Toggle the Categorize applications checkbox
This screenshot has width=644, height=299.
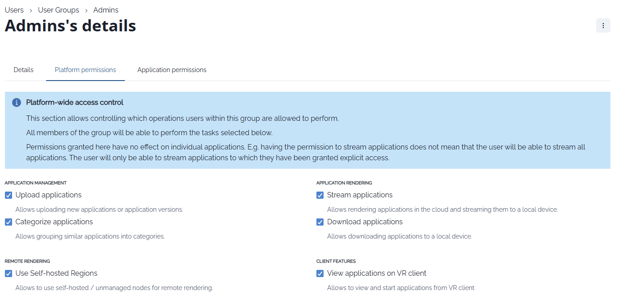click(9, 222)
